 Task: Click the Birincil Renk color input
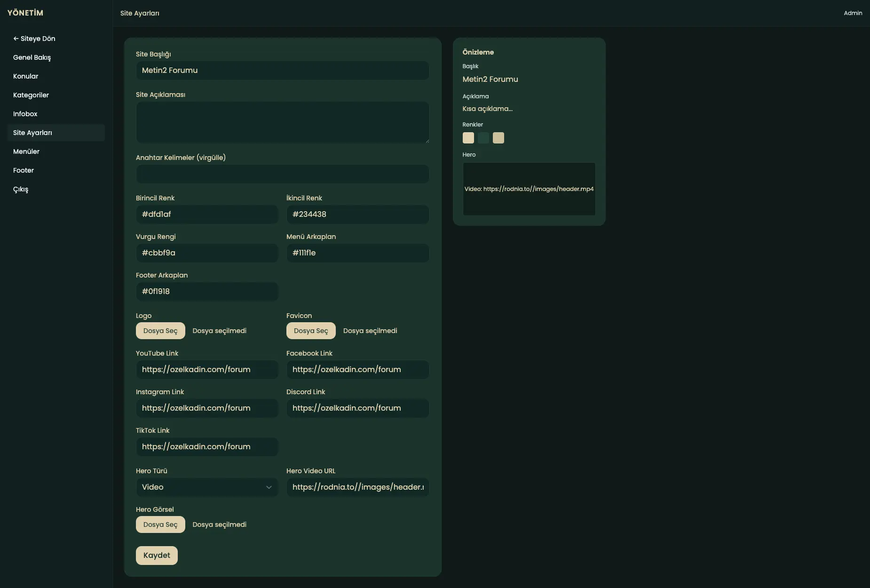point(207,214)
